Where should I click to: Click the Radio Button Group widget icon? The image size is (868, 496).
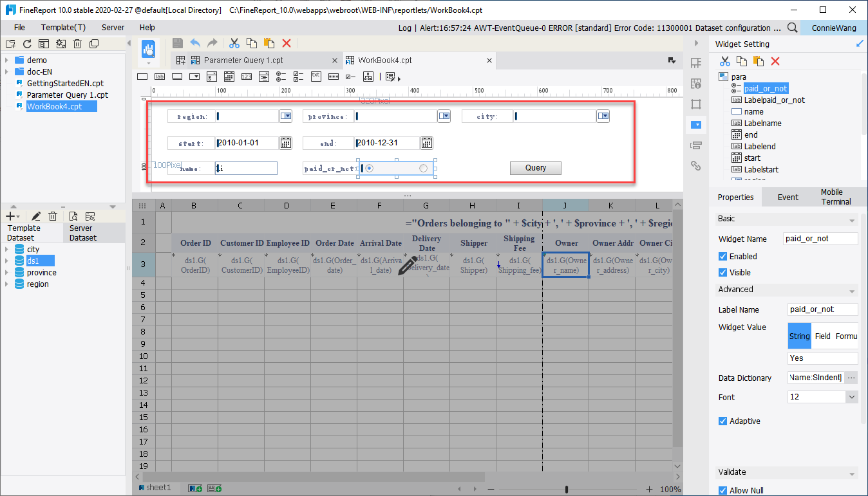pyautogui.click(x=281, y=76)
